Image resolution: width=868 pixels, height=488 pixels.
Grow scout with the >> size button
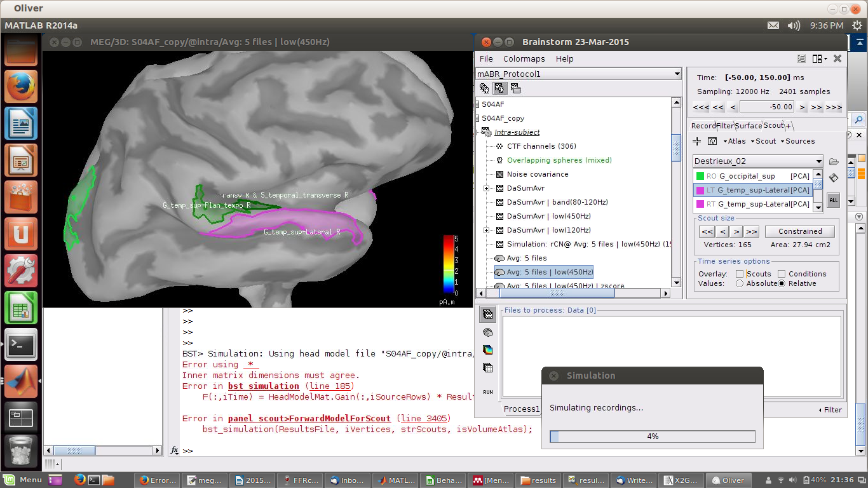pyautogui.click(x=751, y=231)
